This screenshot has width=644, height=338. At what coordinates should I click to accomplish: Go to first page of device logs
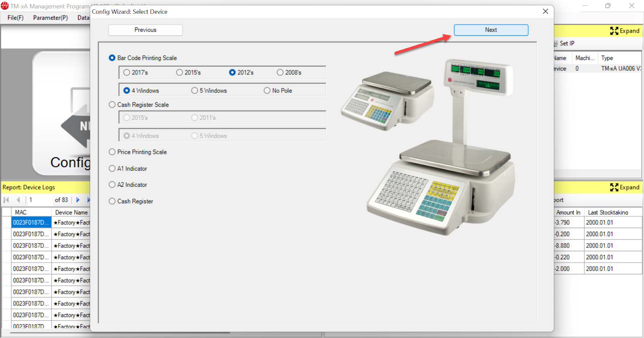(6, 200)
